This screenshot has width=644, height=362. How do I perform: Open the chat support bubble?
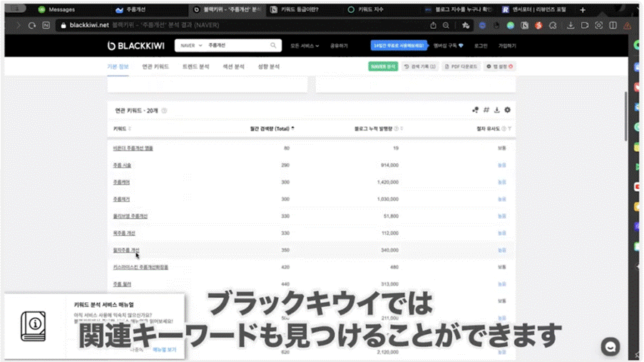pos(610,346)
